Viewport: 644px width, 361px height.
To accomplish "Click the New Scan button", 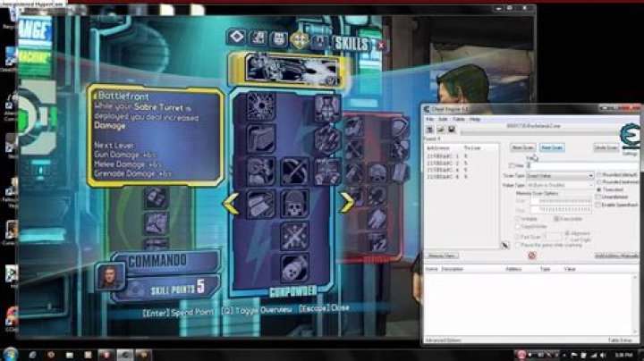I will [522, 147].
